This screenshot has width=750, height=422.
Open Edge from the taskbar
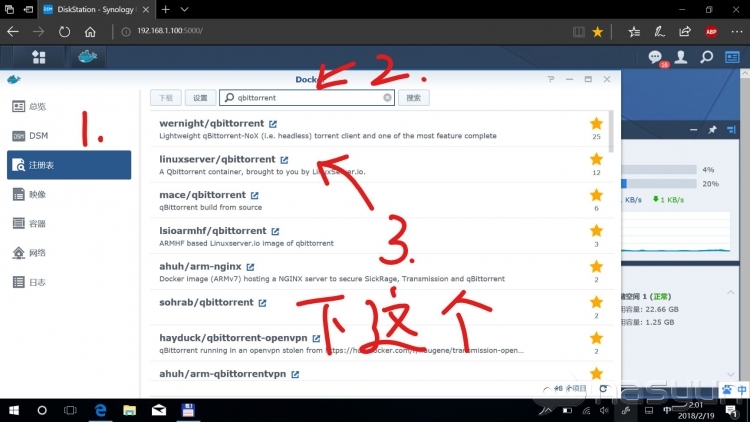(100, 411)
